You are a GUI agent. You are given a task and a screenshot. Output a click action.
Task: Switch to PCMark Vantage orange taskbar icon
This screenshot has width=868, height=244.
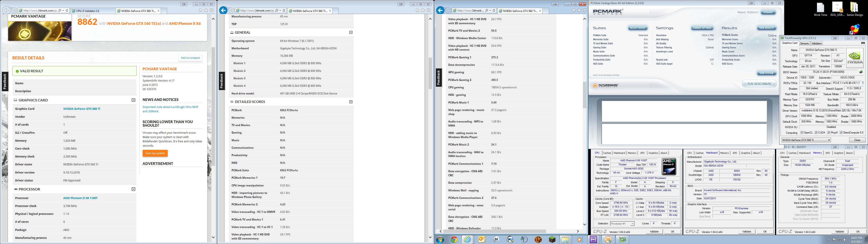[608, 240]
